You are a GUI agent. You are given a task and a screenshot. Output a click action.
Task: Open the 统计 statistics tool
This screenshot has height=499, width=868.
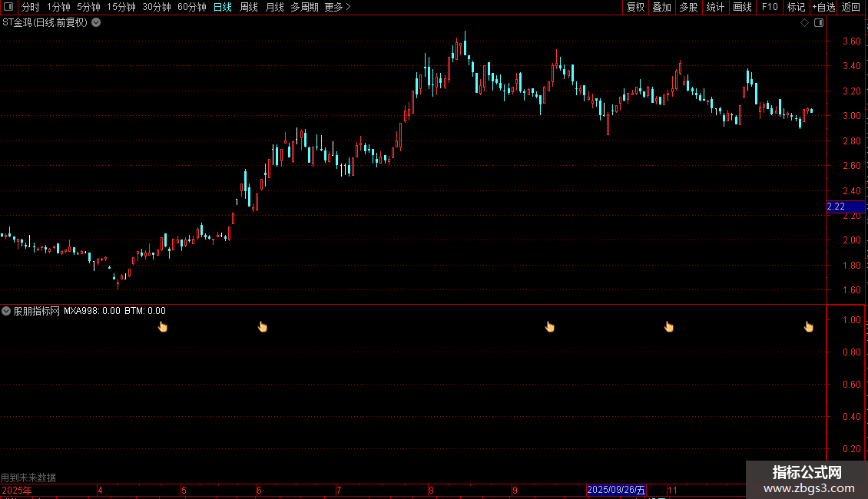[715, 7]
